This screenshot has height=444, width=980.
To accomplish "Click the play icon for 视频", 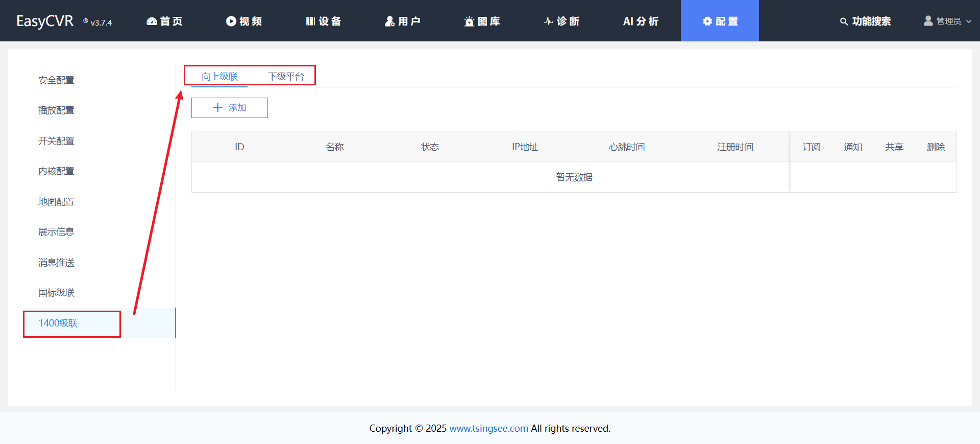I will coord(231,21).
